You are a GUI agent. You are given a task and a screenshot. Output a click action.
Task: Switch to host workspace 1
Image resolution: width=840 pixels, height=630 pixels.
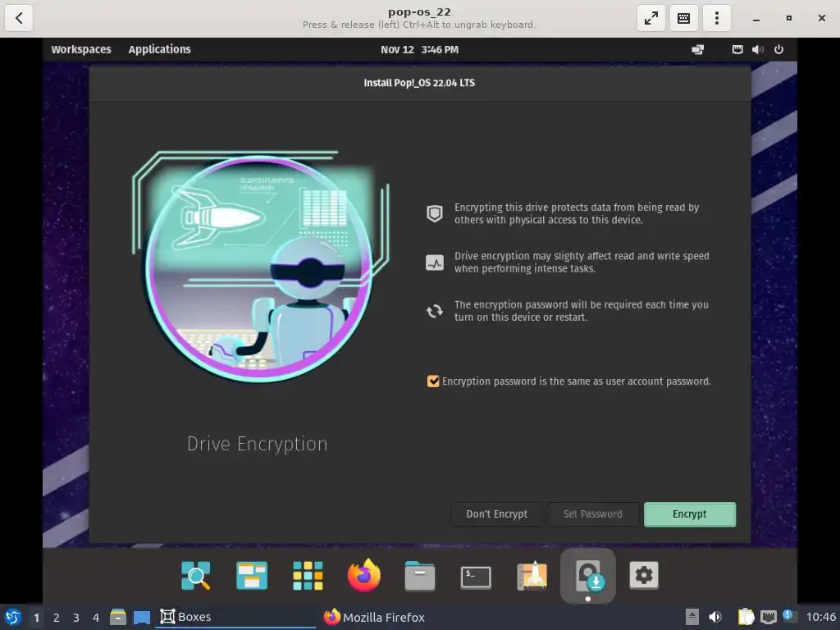[x=36, y=618]
